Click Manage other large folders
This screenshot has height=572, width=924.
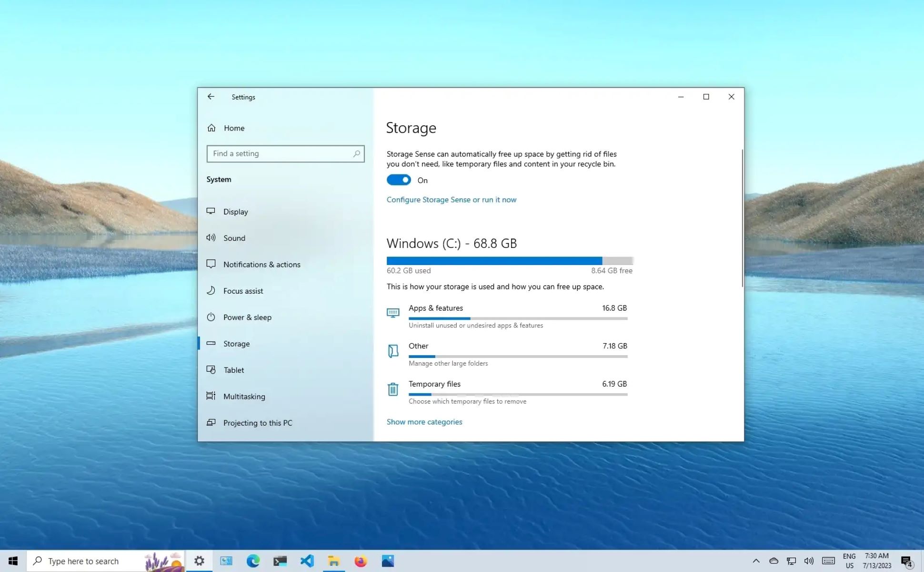click(448, 363)
